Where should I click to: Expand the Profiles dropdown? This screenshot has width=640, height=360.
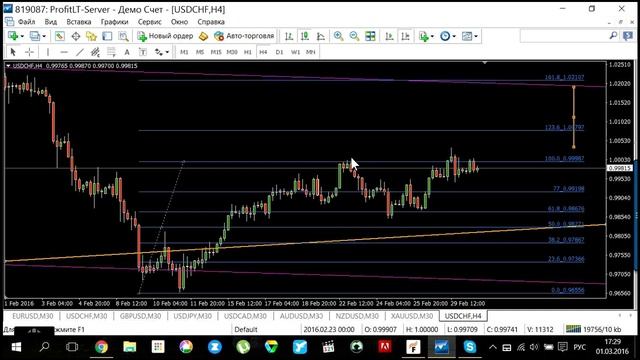tap(44, 36)
